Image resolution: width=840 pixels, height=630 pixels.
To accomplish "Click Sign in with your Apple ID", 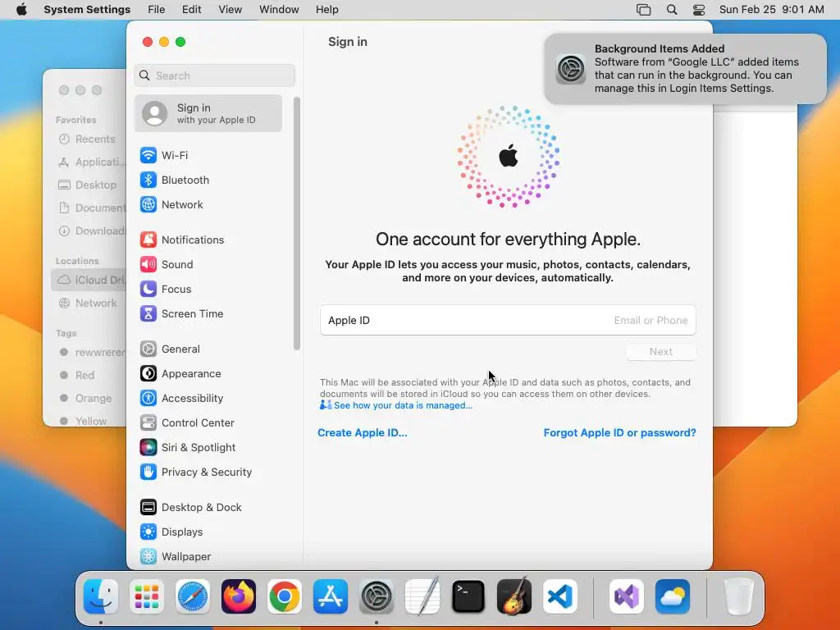I will pos(208,113).
